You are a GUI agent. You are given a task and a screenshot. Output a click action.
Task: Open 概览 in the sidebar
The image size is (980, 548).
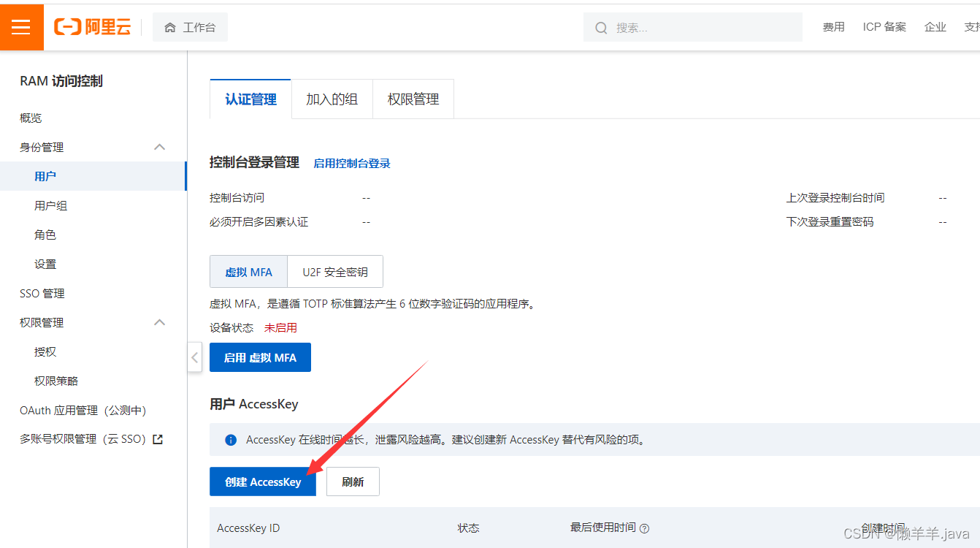point(31,118)
